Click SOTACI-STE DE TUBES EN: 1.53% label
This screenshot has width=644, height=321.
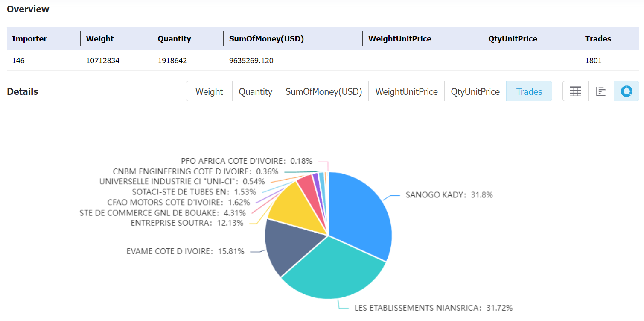point(194,192)
